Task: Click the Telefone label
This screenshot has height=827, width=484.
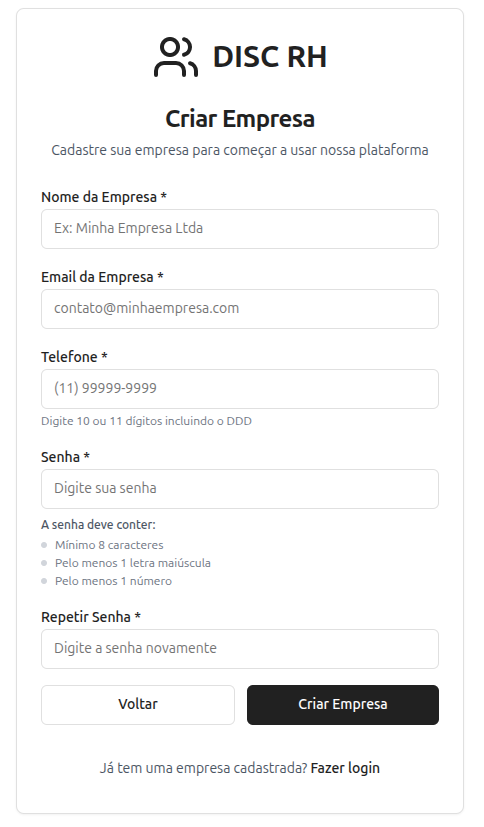Action: (74, 357)
